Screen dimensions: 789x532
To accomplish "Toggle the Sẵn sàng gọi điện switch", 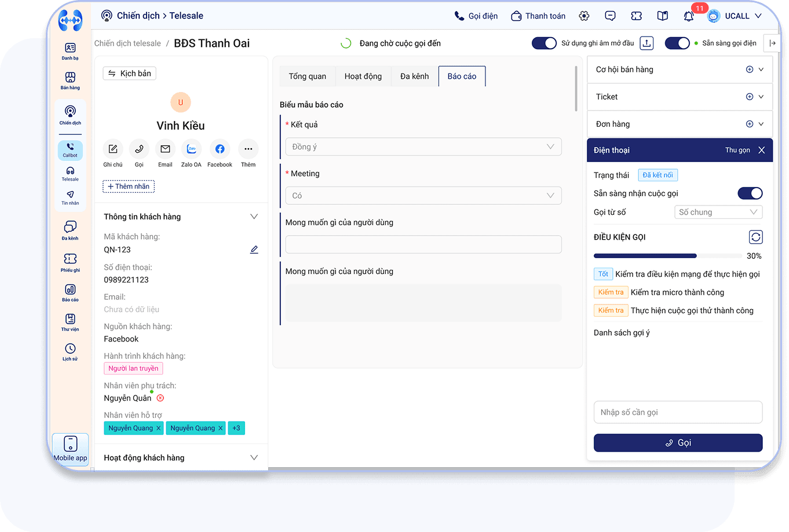I will point(677,43).
